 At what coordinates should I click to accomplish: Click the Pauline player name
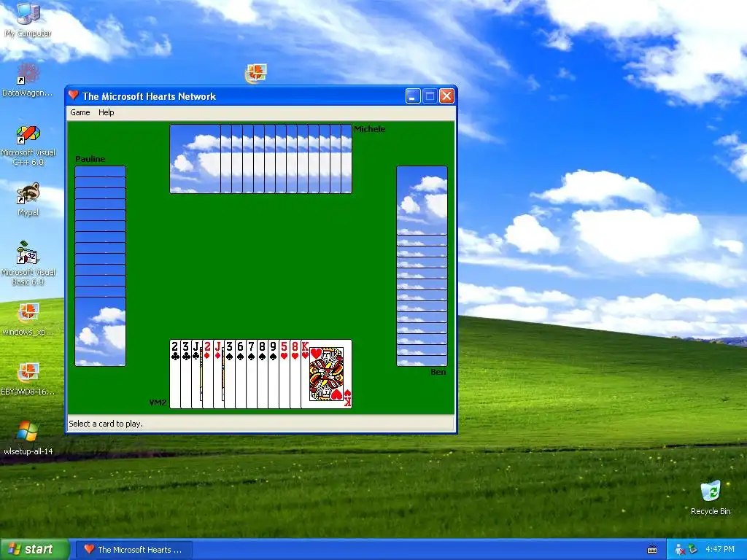90,159
